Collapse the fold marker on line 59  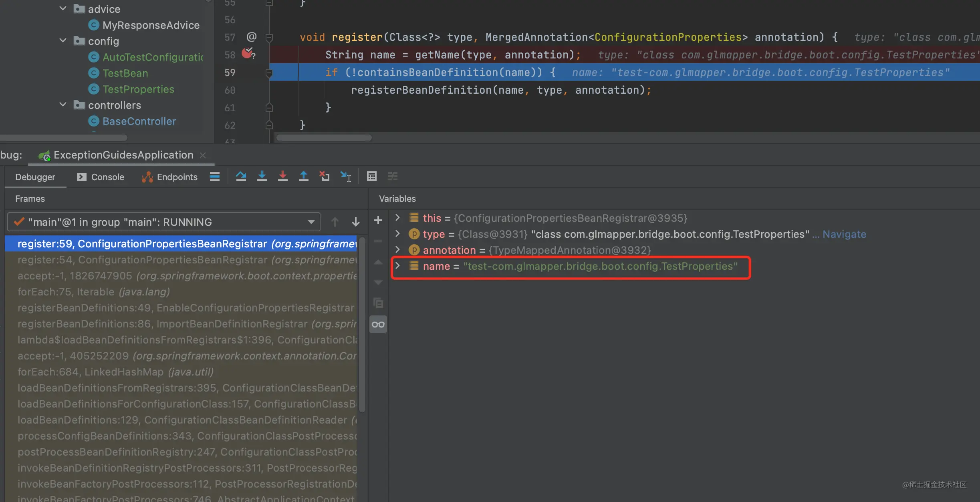click(269, 72)
